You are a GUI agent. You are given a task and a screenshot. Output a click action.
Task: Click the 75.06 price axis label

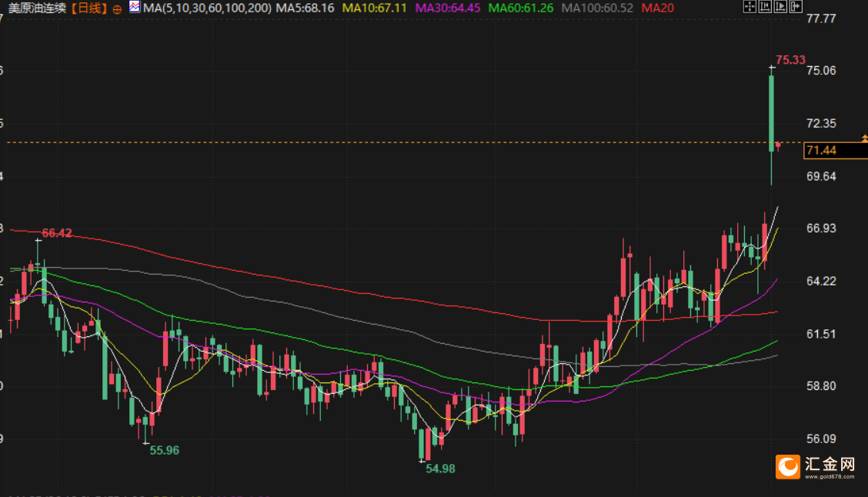click(x=821, y=70)
